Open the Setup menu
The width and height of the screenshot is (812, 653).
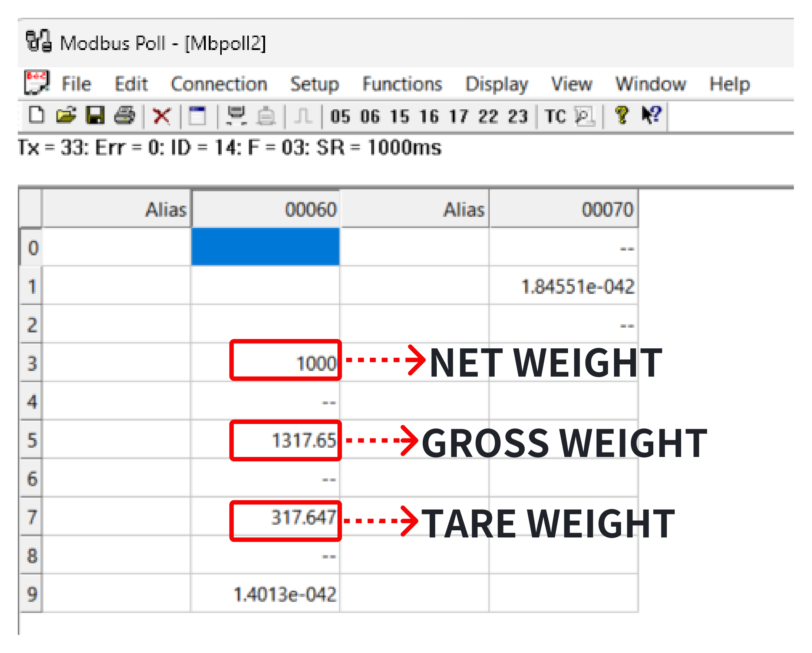314,84
